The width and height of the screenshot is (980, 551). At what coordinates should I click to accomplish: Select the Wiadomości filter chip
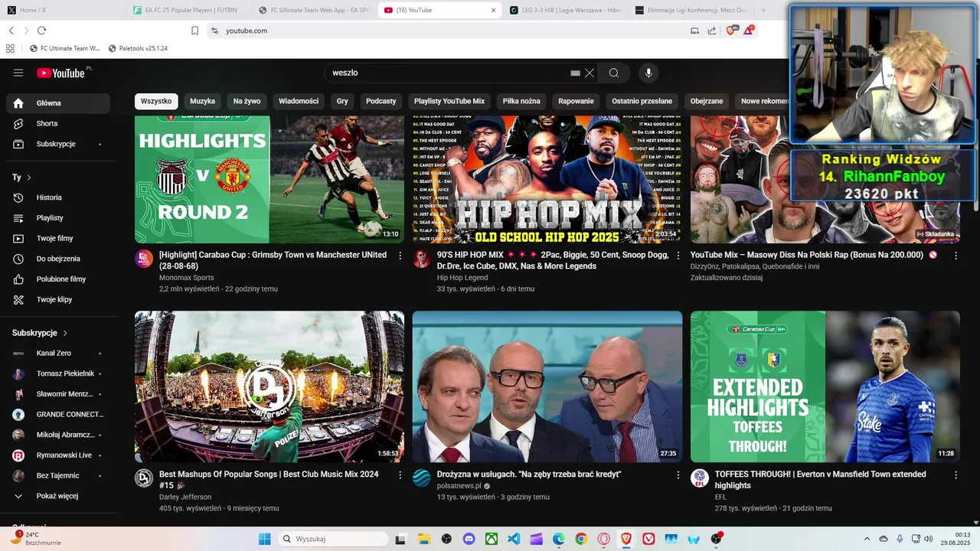[x=299, y=101]
